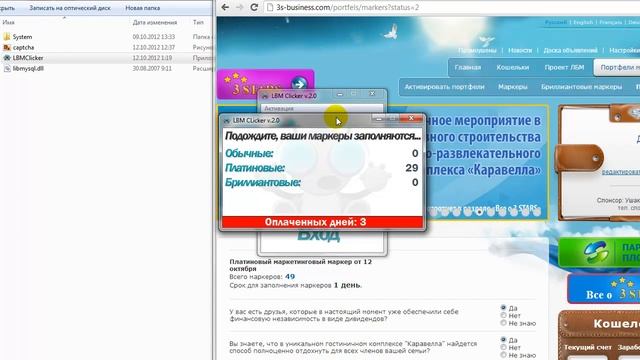The width and height of the screenshot is (640, 360).
Task: Select the System folder icon
Action: 7,37
